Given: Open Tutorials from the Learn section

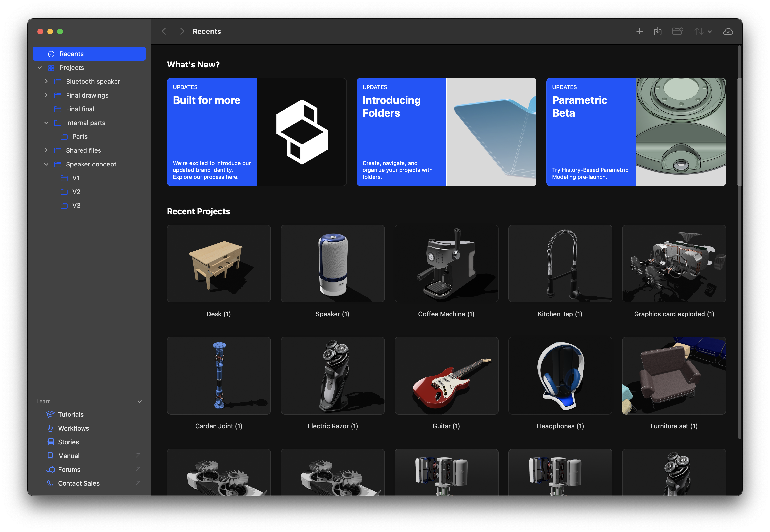Looking at the screenshot, I should pos(70,414).
